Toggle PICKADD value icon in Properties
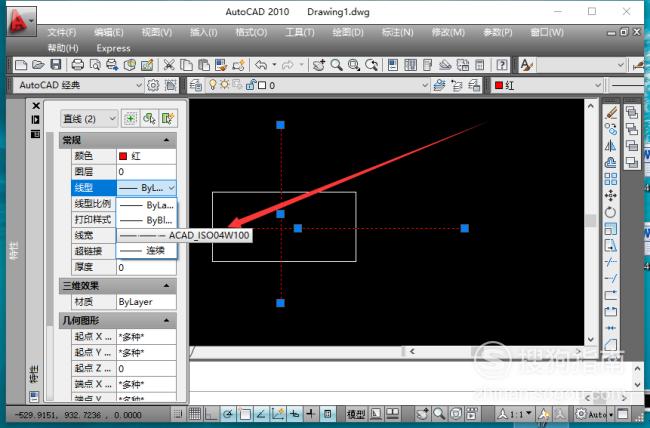Viewport: 650px width, 428px height. click(130, 119)
